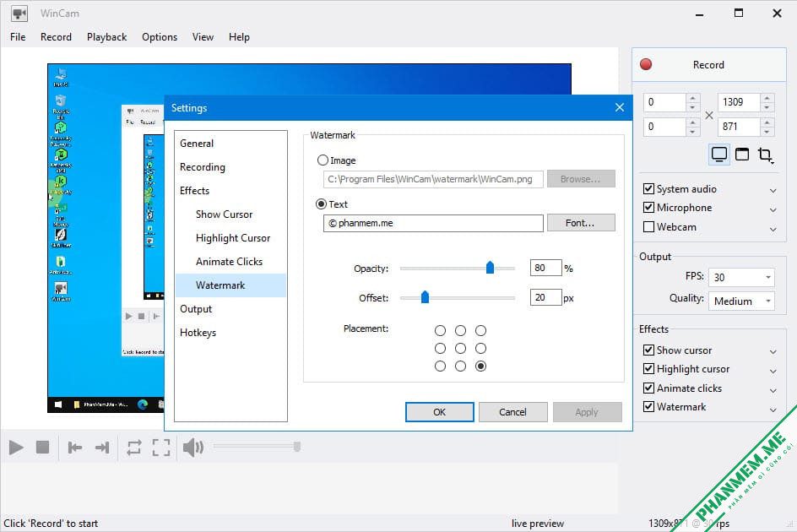The height and width of the screenshot is (532, 797).
Task: Toggle the Watermark effect checkbox
Action: [648, 406]
